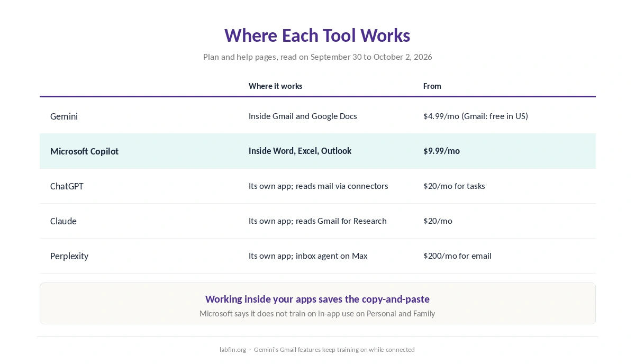Screen dimensions: 635x364
Task: Click the "Where it works" column header
Action: tap(275, 86)
